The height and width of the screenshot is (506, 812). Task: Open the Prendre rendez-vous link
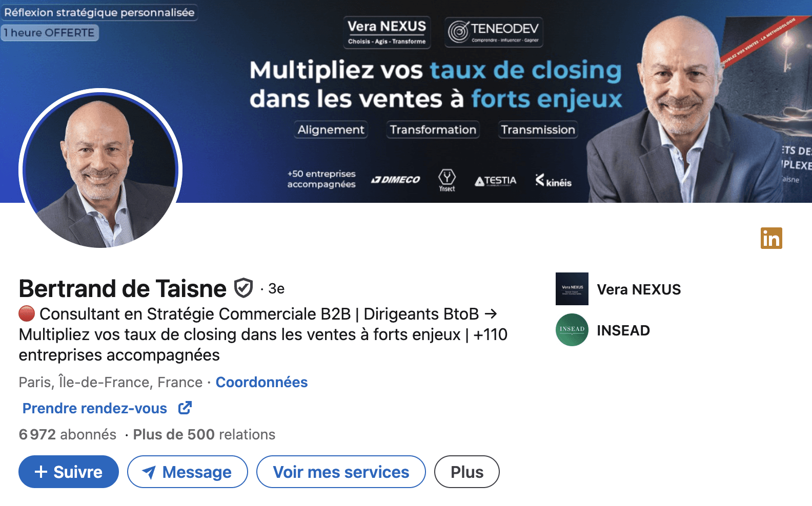pyautogui.click(x=95, y=408)
